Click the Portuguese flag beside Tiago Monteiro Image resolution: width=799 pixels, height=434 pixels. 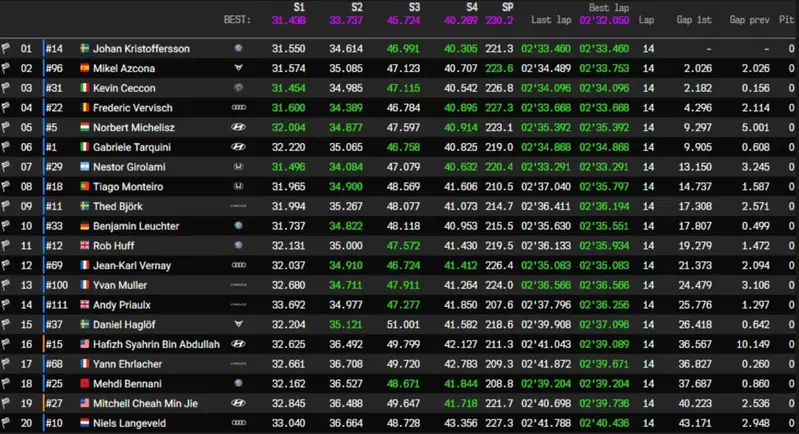[x=85, y=186]
